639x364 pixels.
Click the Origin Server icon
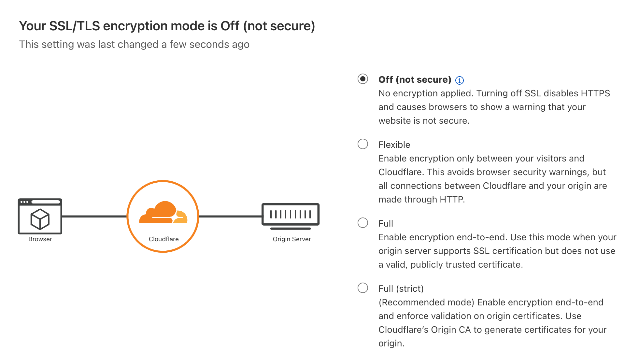tap(291, 216)
